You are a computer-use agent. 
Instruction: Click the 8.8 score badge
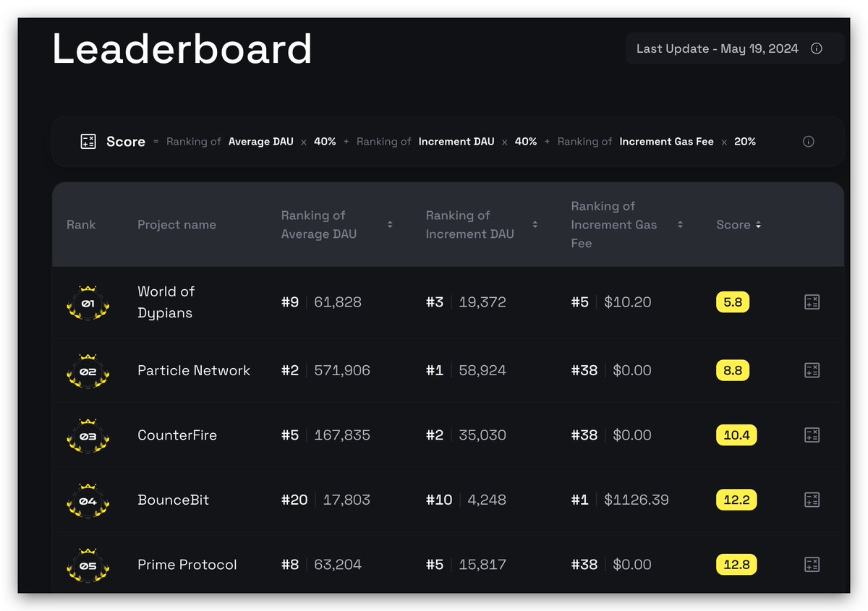pyautogui.click(x=733, y=370)
